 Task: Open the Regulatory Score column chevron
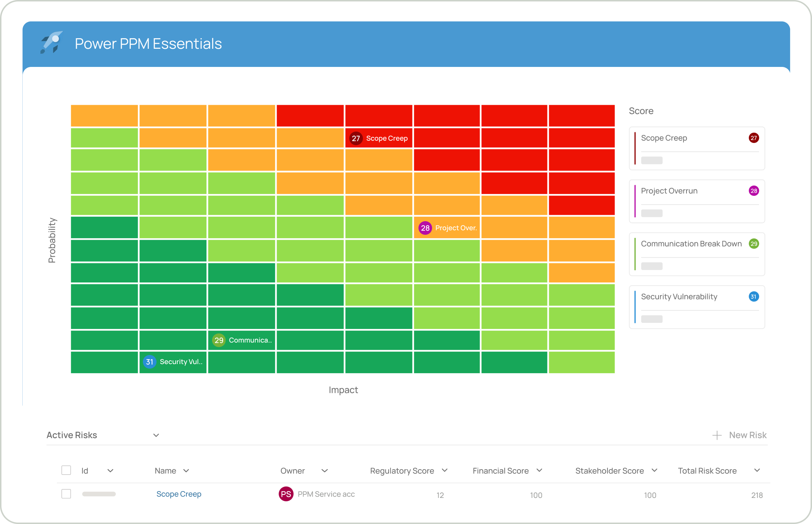click(x=445, y=470)
